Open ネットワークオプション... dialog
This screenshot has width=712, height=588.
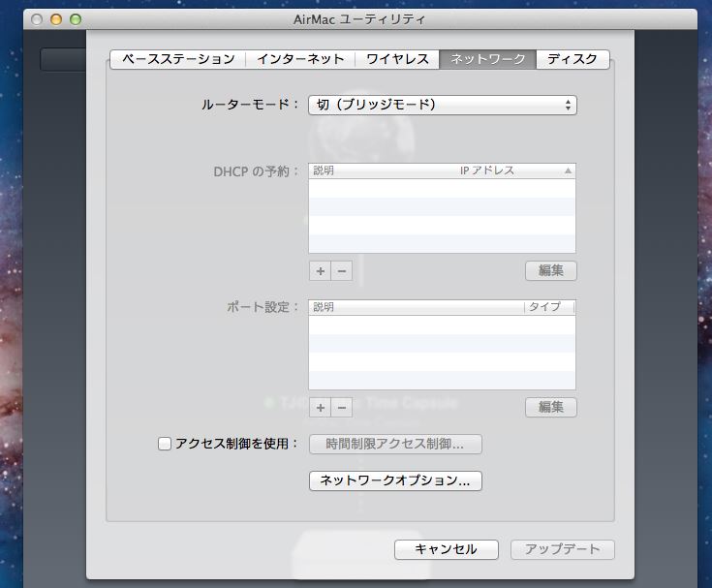click(x=395, y=480)
